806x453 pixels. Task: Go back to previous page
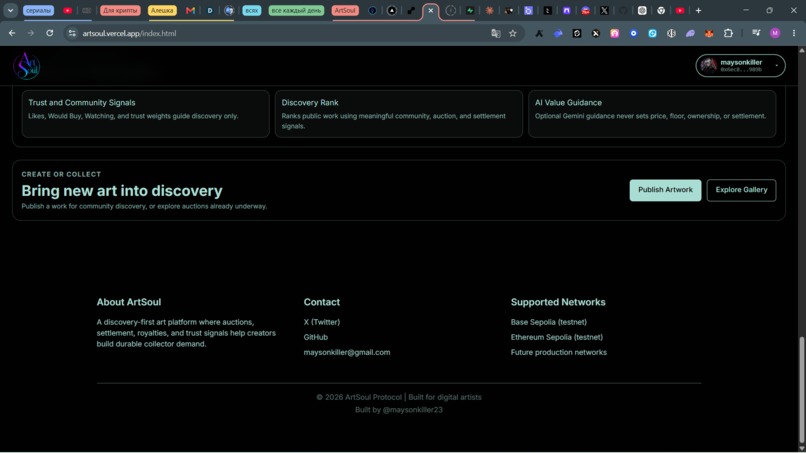12,33
